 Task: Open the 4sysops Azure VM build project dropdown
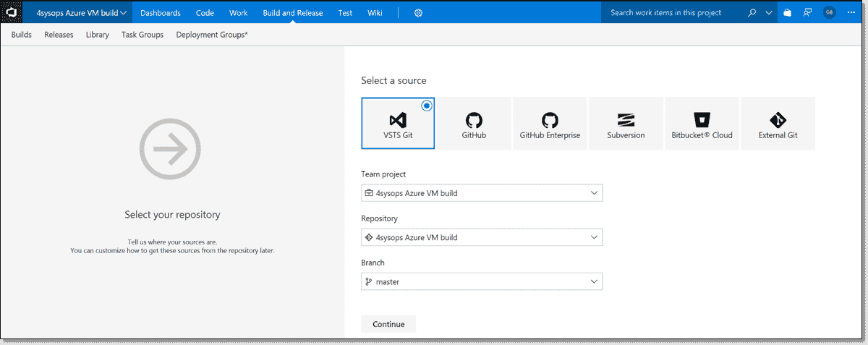tap(82, 12)
